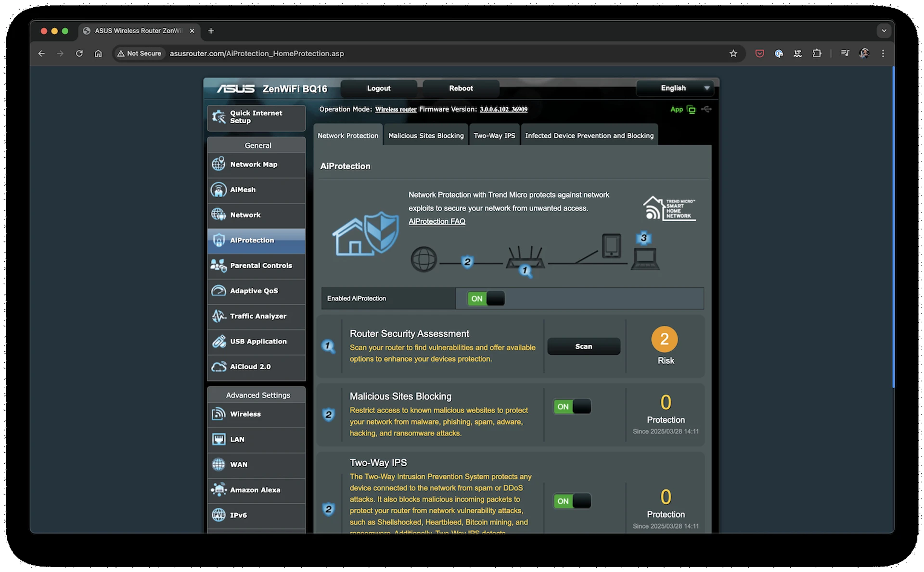Screen dimensions: 924x572
Task: Open the English language dropdown
Action: click(x=674, y=88)
